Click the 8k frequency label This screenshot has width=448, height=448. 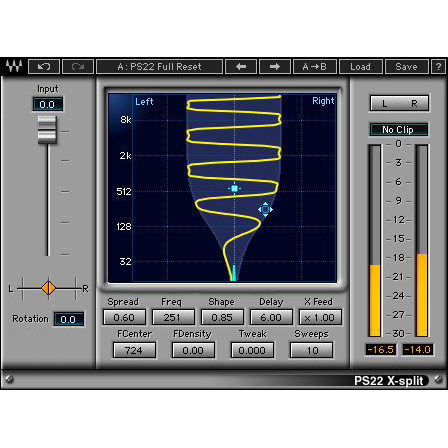[126, 120]
